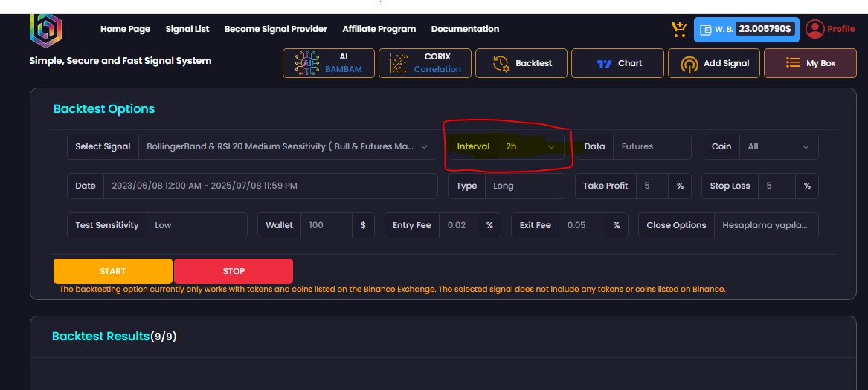Open Become Signal Provider page
The height and width of the screenshot is (390, 868).
tap(276, 29)
